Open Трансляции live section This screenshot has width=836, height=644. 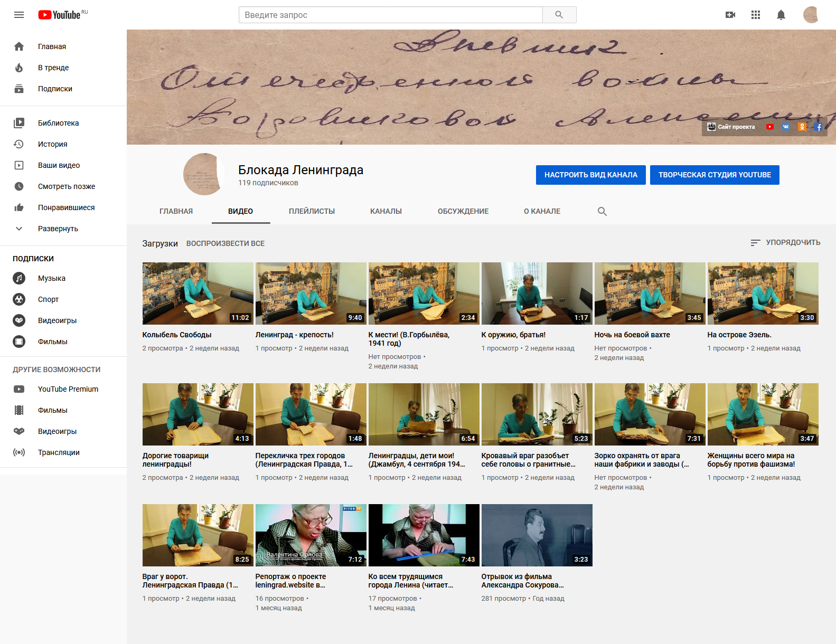coord(63,452)
